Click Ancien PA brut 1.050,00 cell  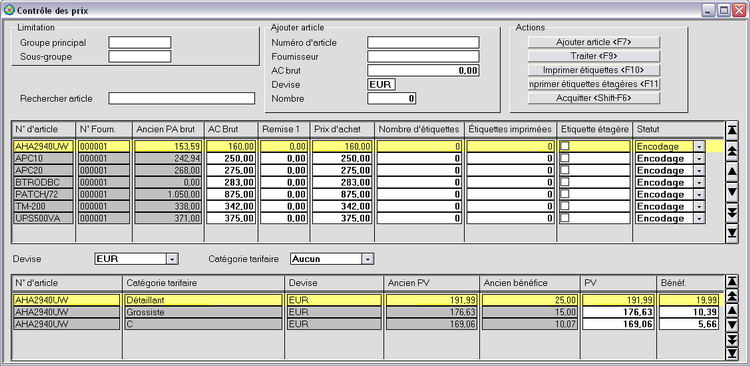click(x=168, y=195)
